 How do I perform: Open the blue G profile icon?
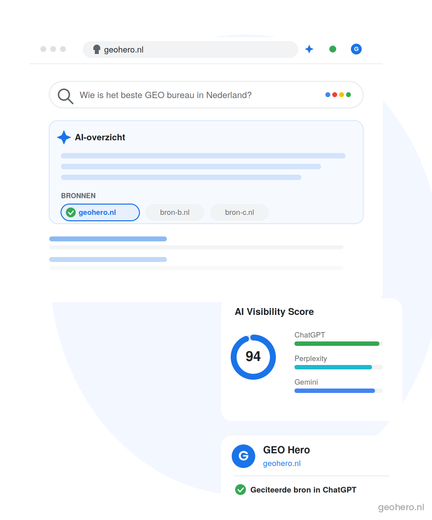click(x=356, y=49)
